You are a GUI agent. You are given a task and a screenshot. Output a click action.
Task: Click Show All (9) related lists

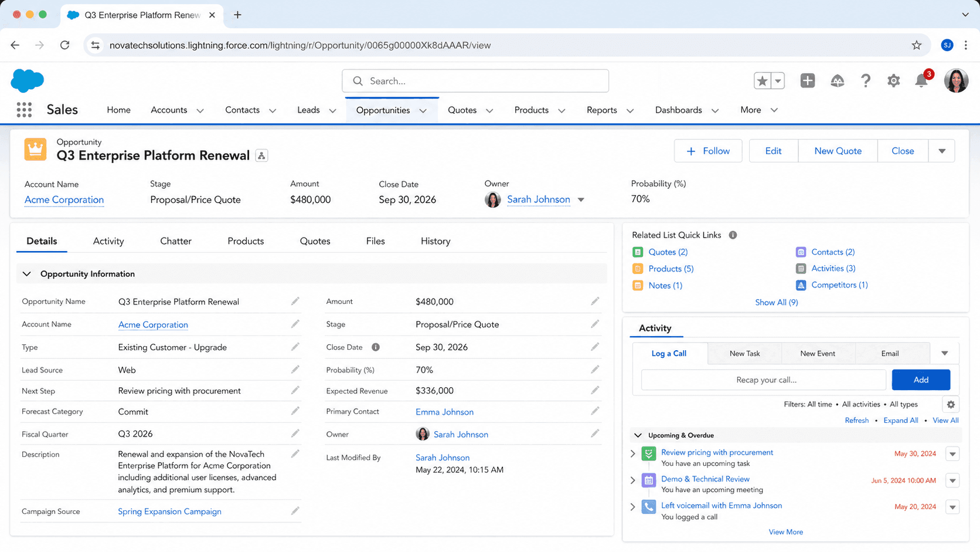(776, 303)
